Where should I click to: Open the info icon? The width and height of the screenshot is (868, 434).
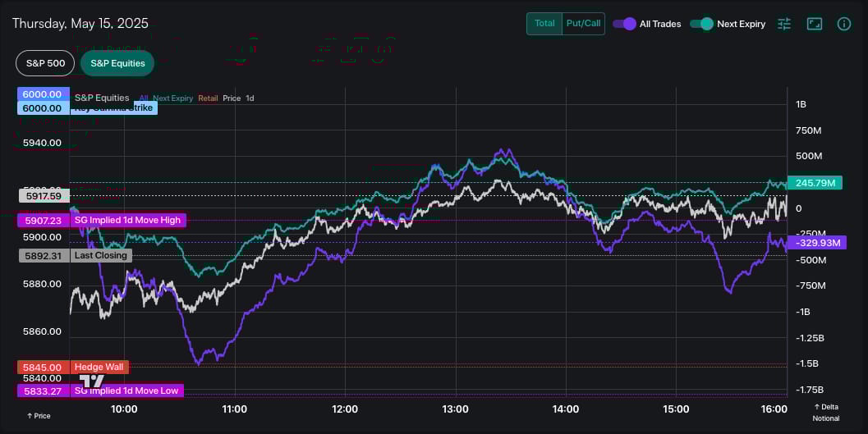point(843,24)
